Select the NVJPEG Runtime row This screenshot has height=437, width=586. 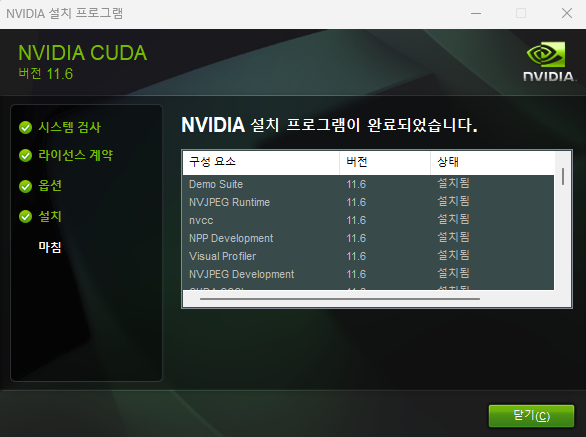pyautogui.click(x=368, y=202)
